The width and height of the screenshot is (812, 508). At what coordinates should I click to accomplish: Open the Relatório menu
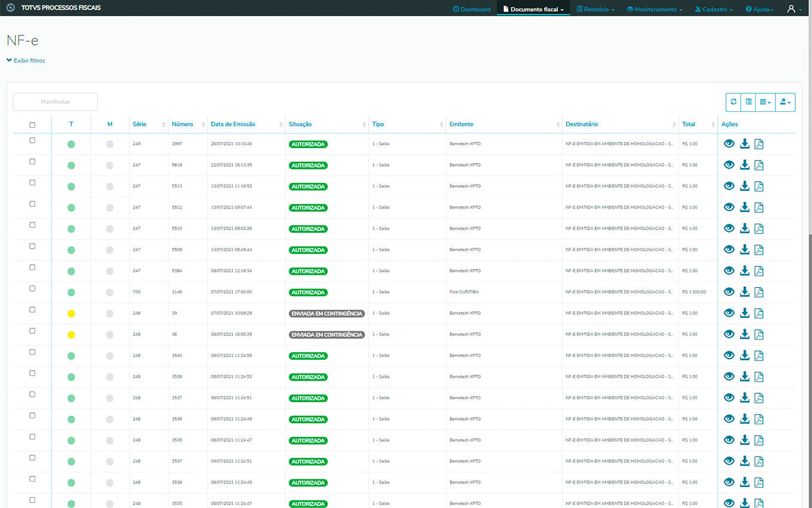point(595,10)
